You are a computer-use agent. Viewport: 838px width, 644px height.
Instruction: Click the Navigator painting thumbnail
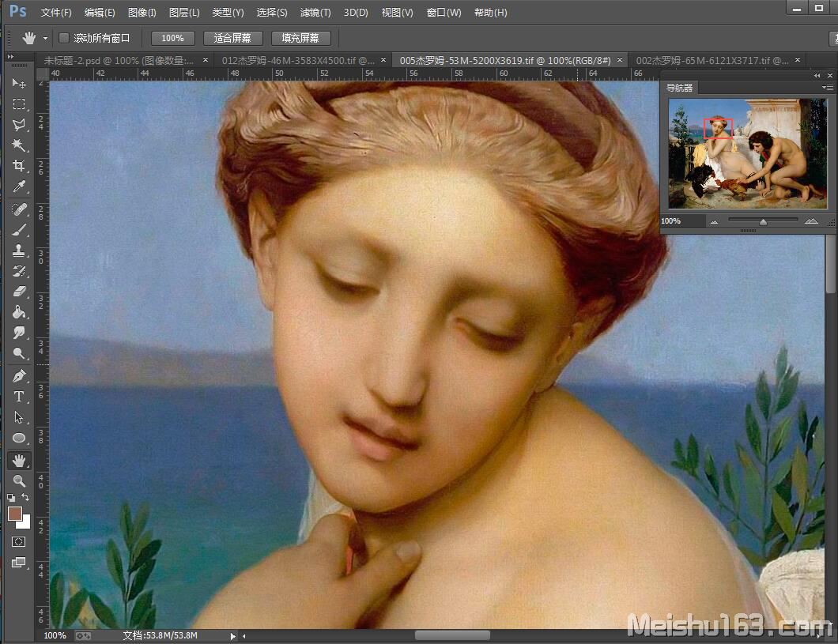point(747,154)
